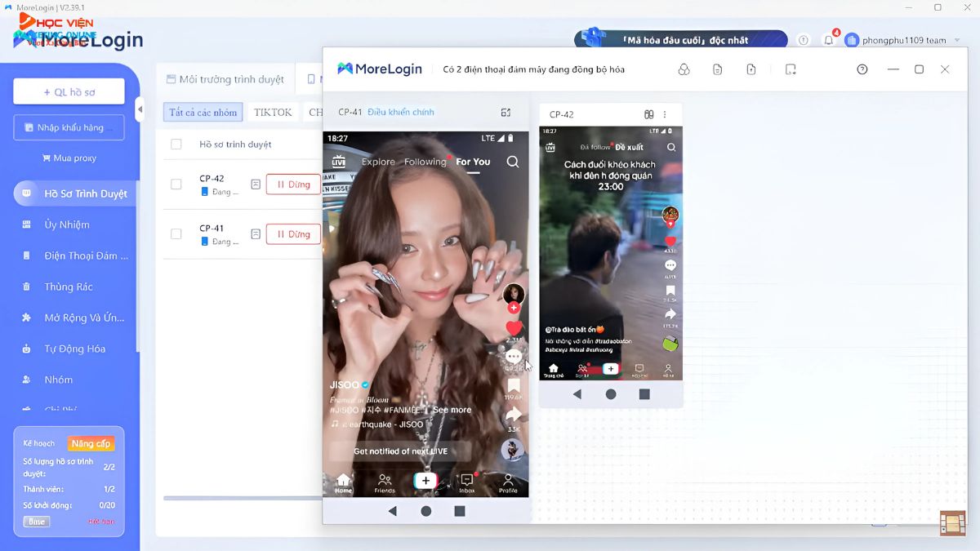
Task: Like the video with heart icon on CP-41
Action: click(514, 328)
